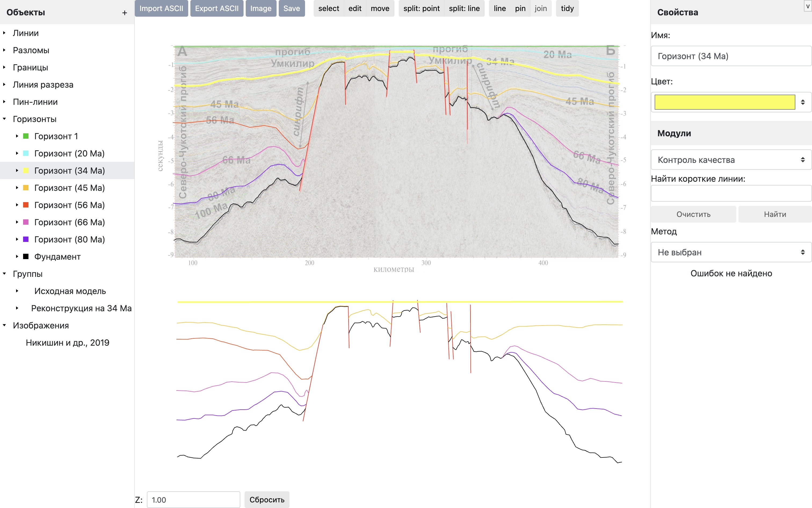
Task: Expand the Пин-линии node
Action: pyautogui.click(x=4, y=102)
